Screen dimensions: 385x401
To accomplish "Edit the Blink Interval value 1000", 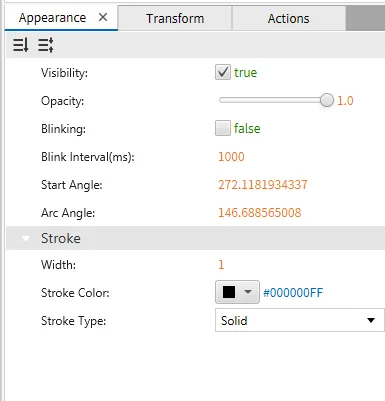I will click(x=231, y=157).
